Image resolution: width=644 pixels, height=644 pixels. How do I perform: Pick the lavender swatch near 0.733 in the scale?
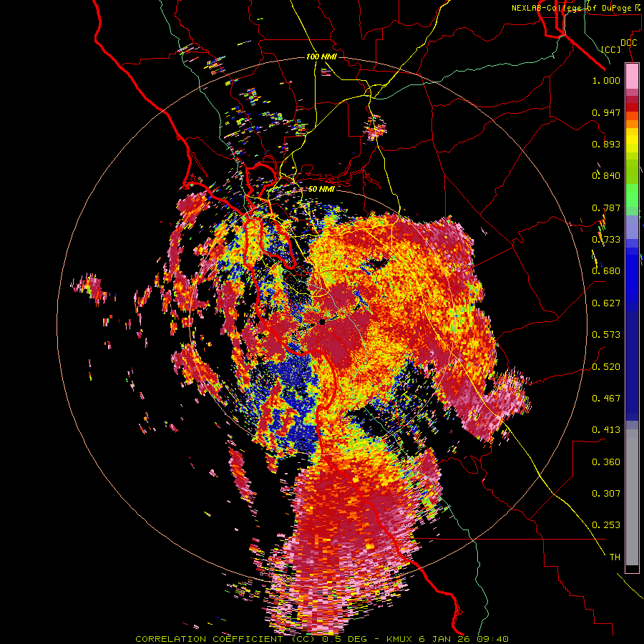point(632,227)
